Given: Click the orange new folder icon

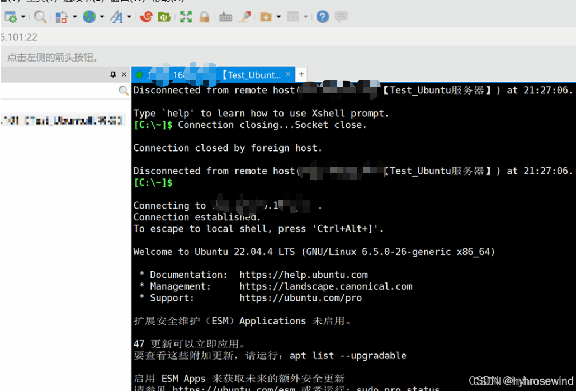Looking at the screenshot, I should tap(266, 17).
